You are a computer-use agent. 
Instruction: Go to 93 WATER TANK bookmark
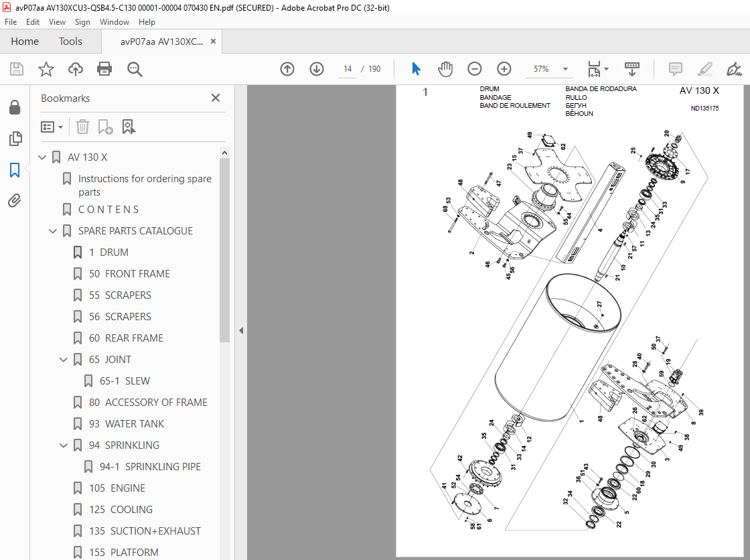click(x=127, y=423)
